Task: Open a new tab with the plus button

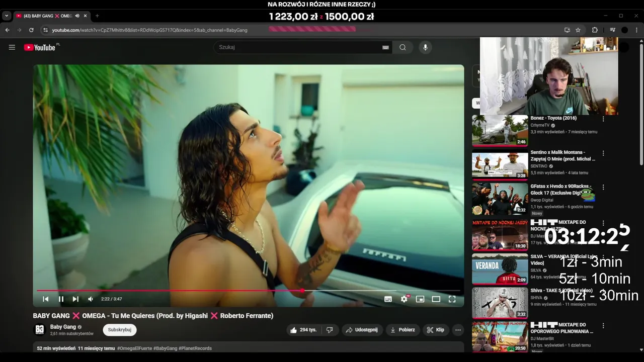Action: point(97,16)
